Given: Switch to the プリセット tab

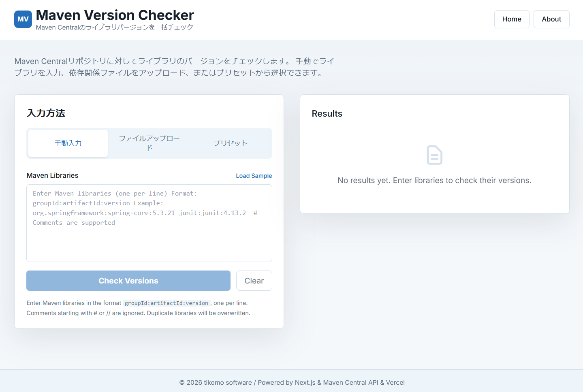Looking at the screenshot, I should click(230, 143).
